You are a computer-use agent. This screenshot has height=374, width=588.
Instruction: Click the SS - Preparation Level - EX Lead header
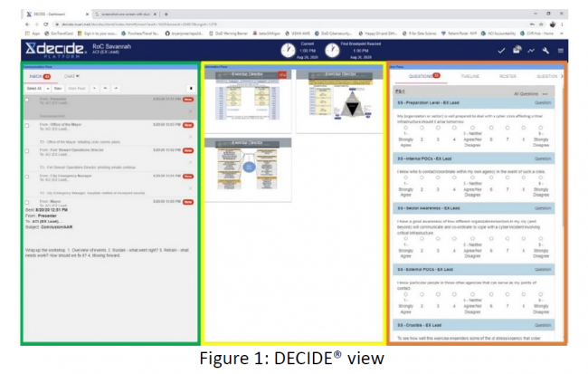(474, 103)
